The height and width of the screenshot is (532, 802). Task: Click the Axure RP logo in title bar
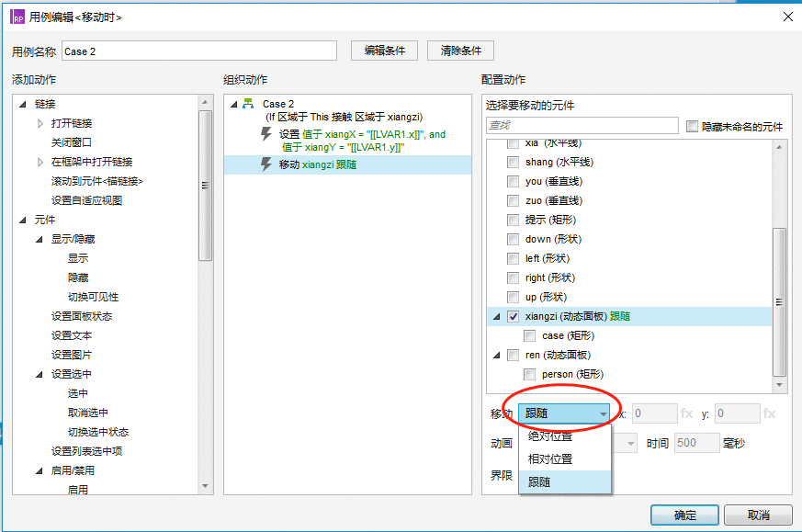pyautogui.click(x=17, y=17)
